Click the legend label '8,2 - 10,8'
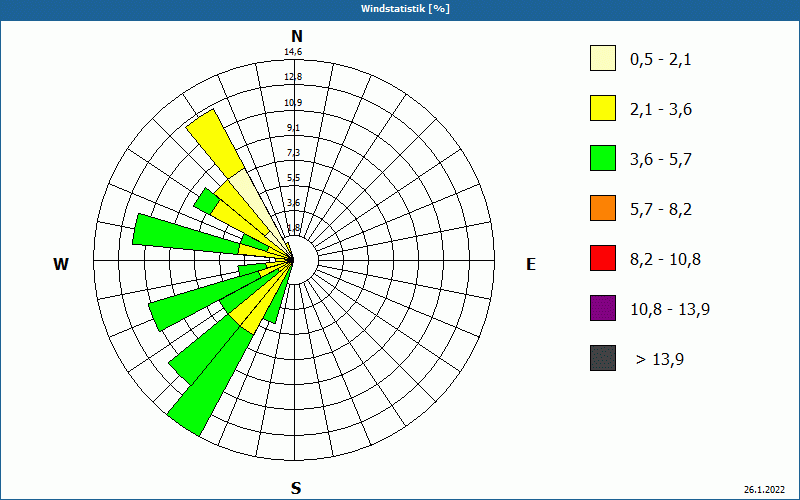 (665, 260)
